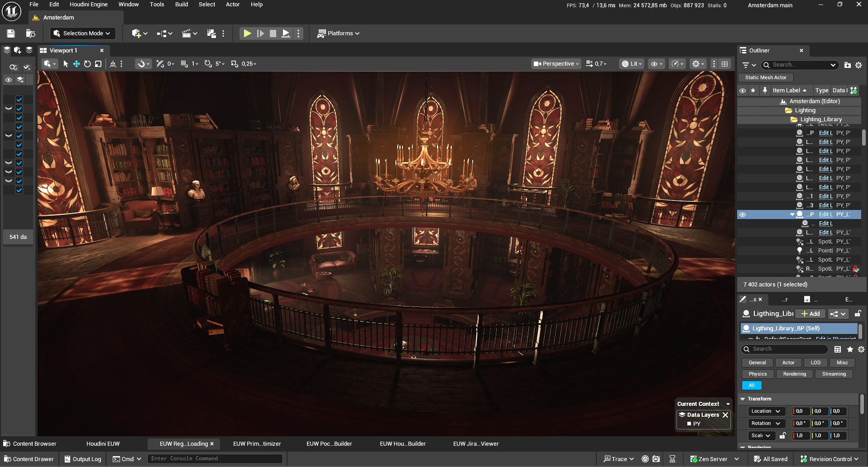This screenshot has width=868, height=467.
Task: Click the viewport layout grid icon
Action: [725, 64]
